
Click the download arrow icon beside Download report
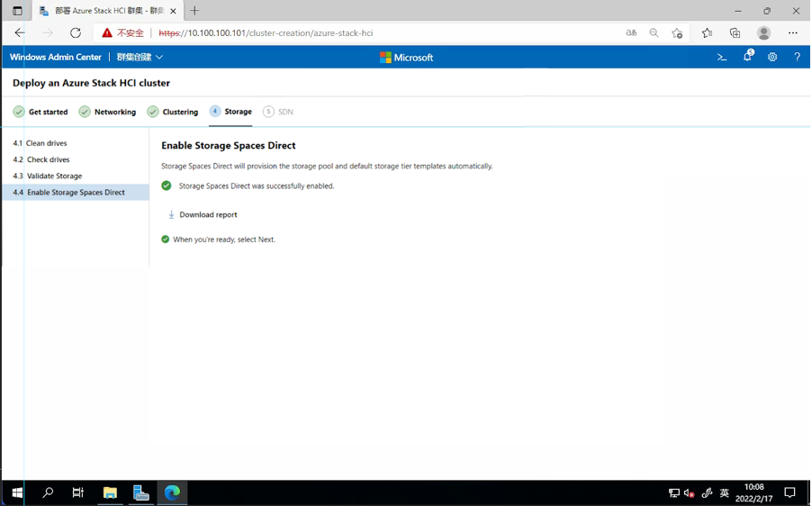point(171,214)
